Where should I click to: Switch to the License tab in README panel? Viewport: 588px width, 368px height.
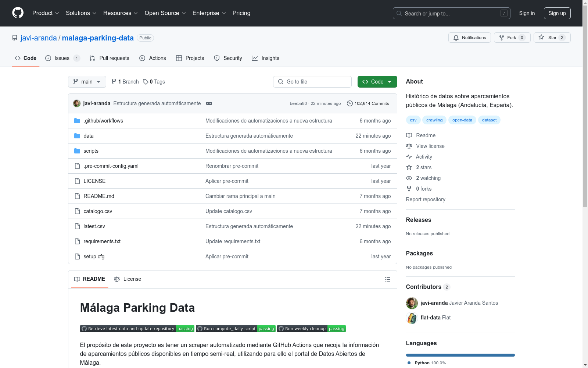[128, 279]
